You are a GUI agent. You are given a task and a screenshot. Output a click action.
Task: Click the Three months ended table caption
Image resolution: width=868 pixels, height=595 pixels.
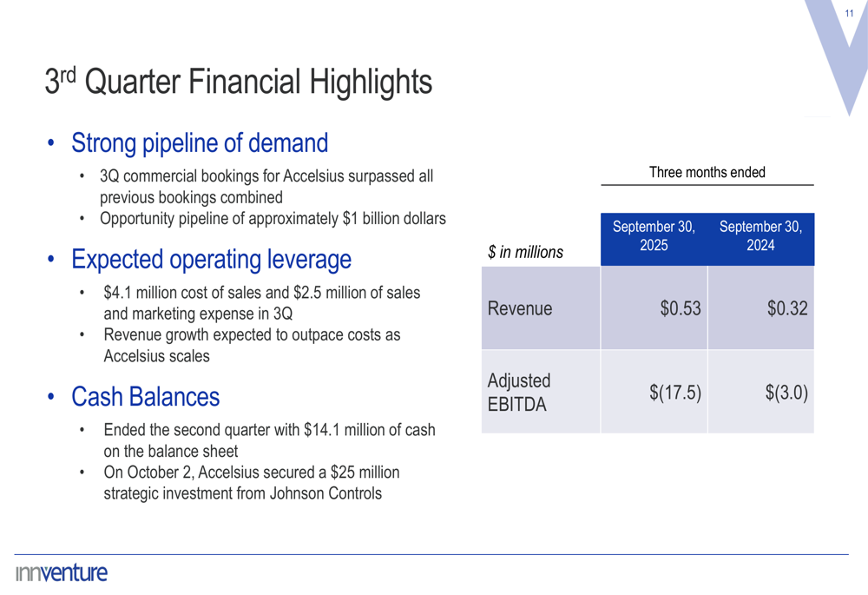point(707,172)
